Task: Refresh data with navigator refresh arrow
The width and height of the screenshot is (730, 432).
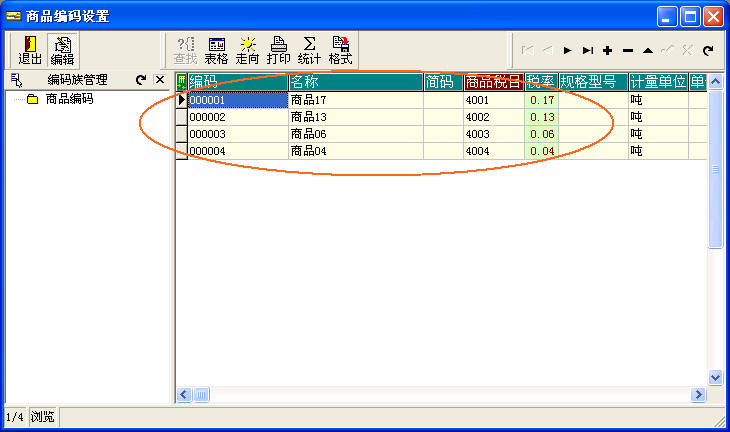Action: pos(708,50)
